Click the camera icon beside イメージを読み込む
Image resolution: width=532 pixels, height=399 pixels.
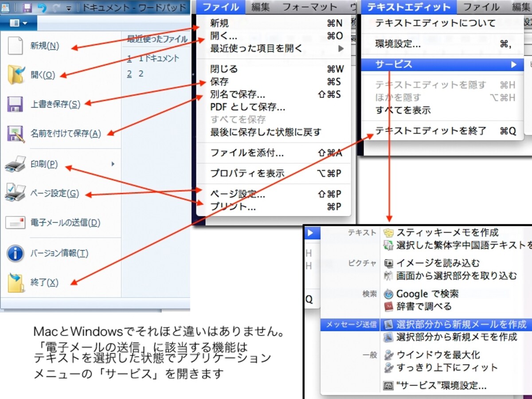pyautogui.click(x=388, y=263)
